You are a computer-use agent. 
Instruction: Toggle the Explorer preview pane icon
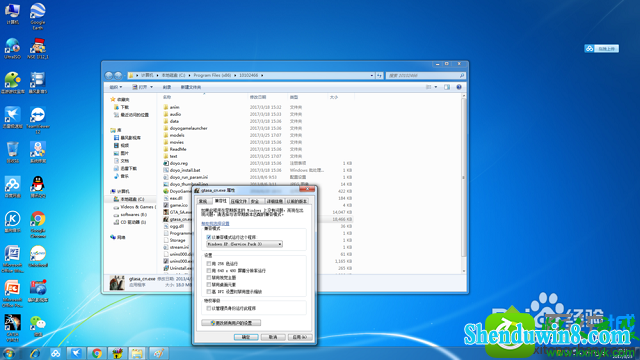(x=447, y=87)
